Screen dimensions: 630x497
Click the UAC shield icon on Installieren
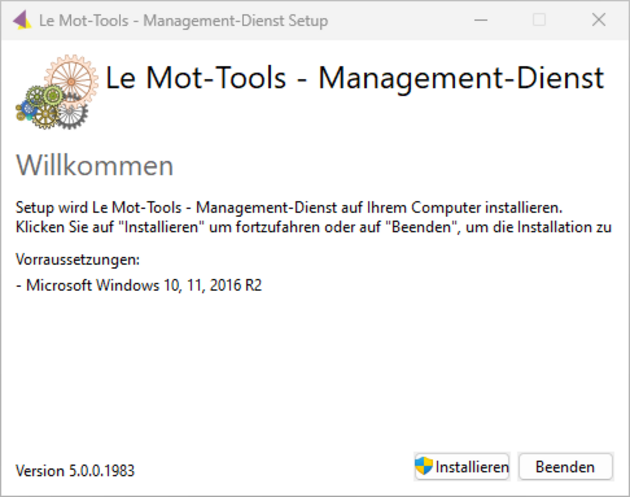tap(424, 466)
